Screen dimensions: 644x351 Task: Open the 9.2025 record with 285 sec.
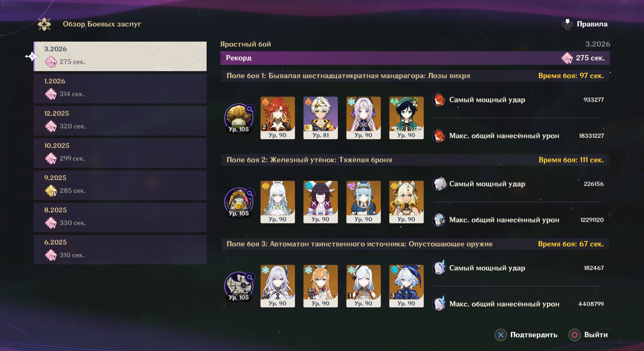[x=120, y=185]
